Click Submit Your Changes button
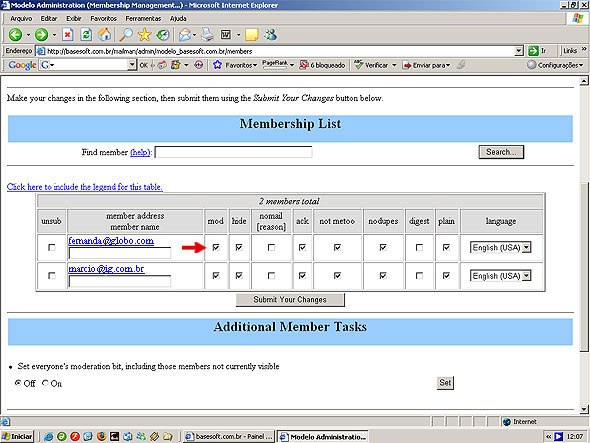This screenshot has width=590, height=443. 290,300
